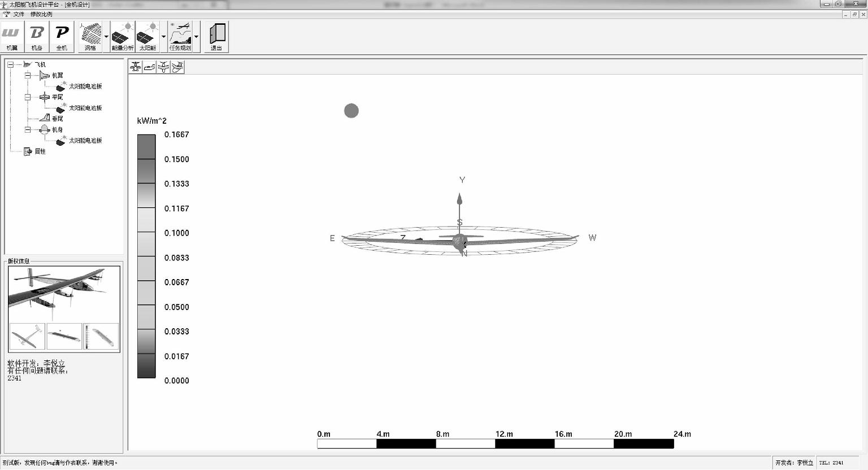The height and width of the screenshot is (470, 868).
Task: Click the 0.0000 legend value
Action: pos(177,381)
